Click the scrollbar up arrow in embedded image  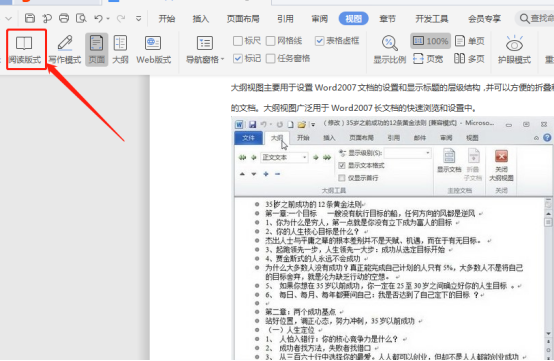pyautogui.click(x=548, y=214)
